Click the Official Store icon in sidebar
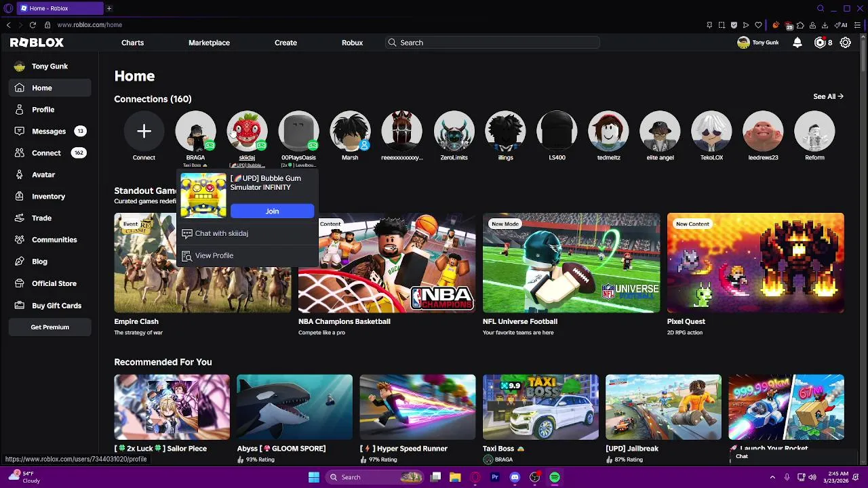The width and height of the screenshot is (868, 488). point(19,283)
